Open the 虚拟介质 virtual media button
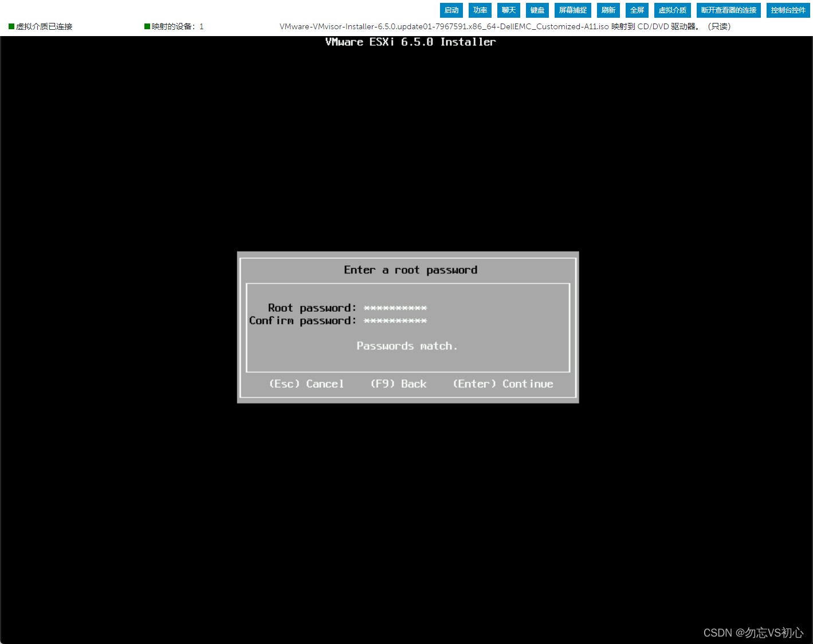Screen dimensions: 813x644 [x=673, y=10]
